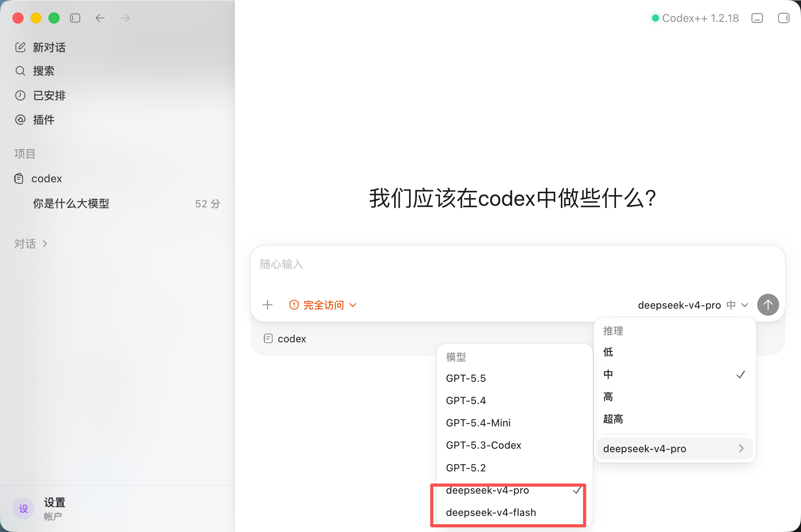Click the warning shield icon by 完全访问

coord(294,305)
